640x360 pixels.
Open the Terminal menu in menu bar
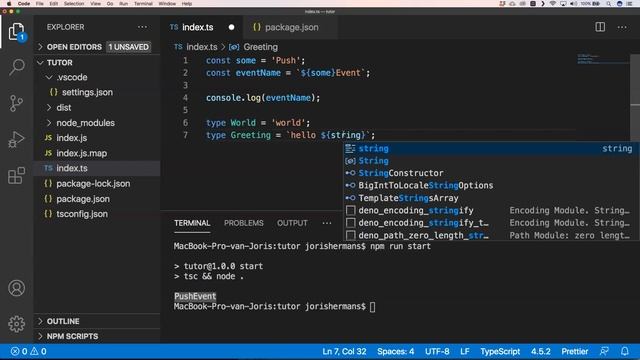coord(143,4)
